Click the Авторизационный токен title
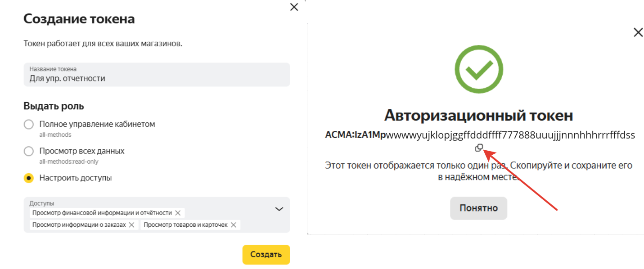644x269 pixels. tap(478, 116)
